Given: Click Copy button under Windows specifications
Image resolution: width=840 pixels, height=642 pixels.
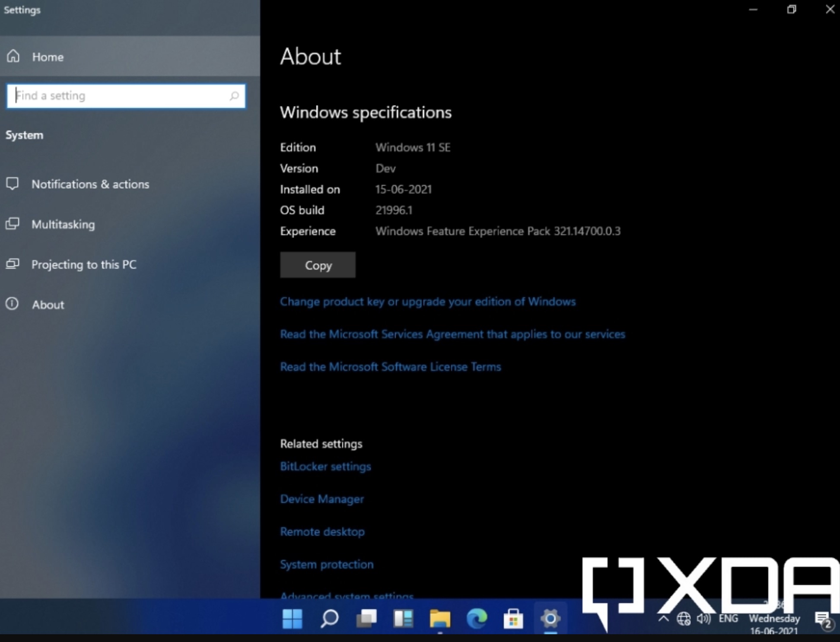Looking at the screenshot, I should (318, 265).
